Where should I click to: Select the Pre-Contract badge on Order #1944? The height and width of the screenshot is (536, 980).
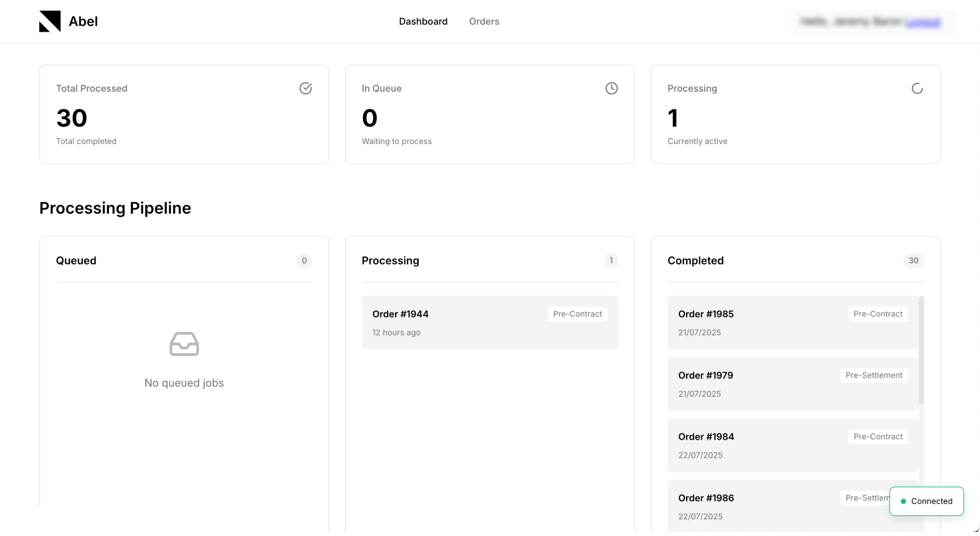pyautogui.click(x=577, y=314)
